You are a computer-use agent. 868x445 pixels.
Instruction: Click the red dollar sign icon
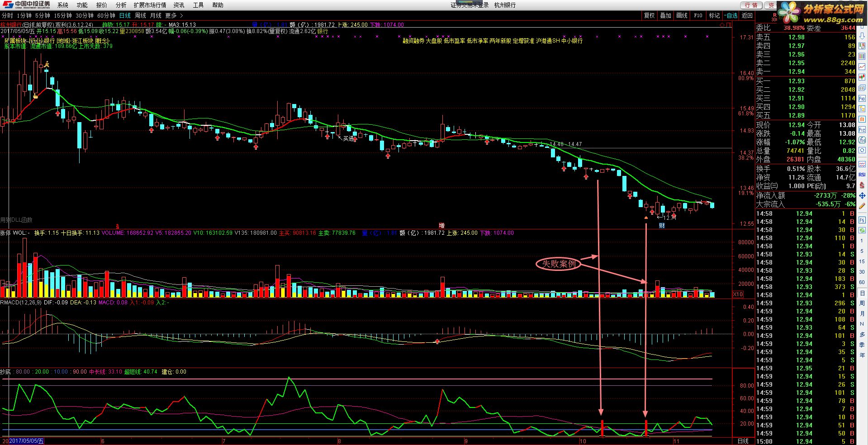tap(862, 185)
